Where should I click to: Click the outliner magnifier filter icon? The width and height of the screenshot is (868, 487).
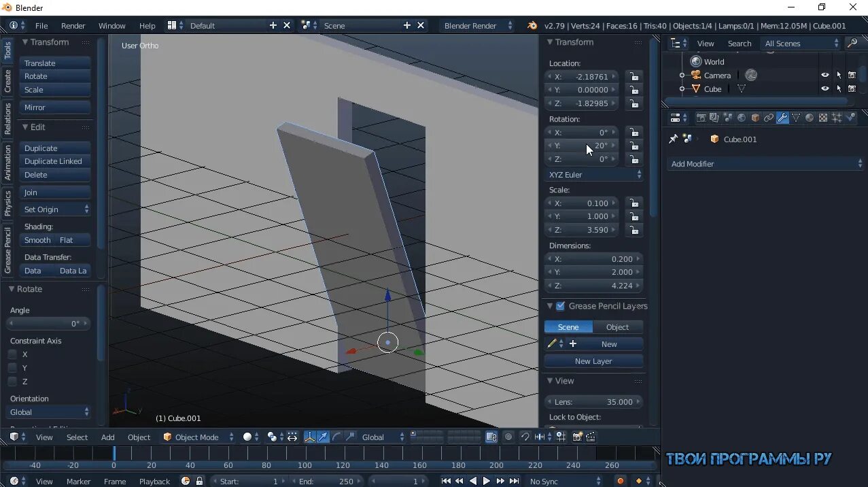(852, 44)
